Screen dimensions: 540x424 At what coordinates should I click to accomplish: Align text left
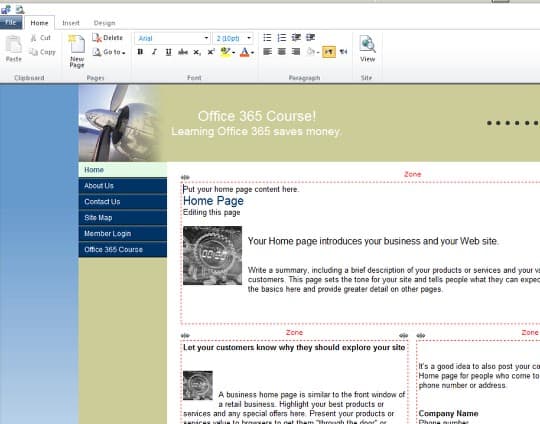pyautogui.click(x=268, y=52)
